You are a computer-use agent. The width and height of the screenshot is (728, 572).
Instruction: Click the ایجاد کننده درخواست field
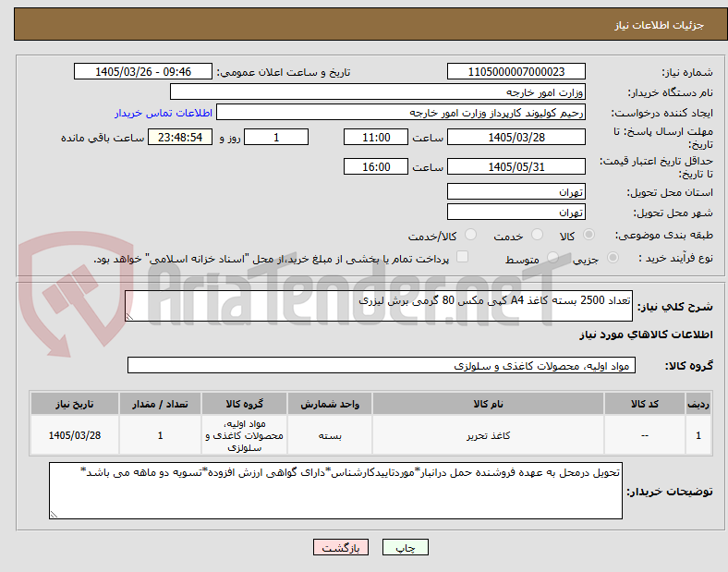tap(401, 113)
